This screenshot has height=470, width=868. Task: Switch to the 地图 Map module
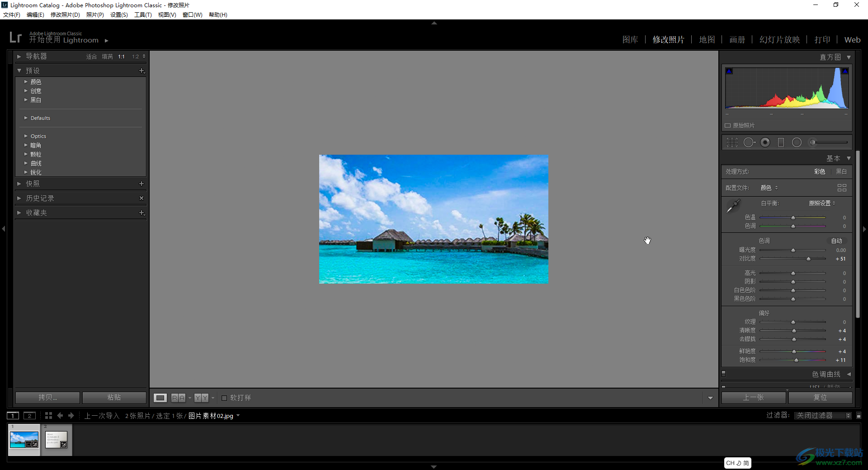[x=707, y=40]
